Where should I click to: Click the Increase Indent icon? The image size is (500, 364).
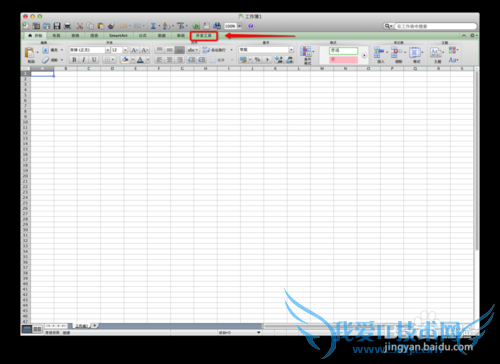(202, 60)
